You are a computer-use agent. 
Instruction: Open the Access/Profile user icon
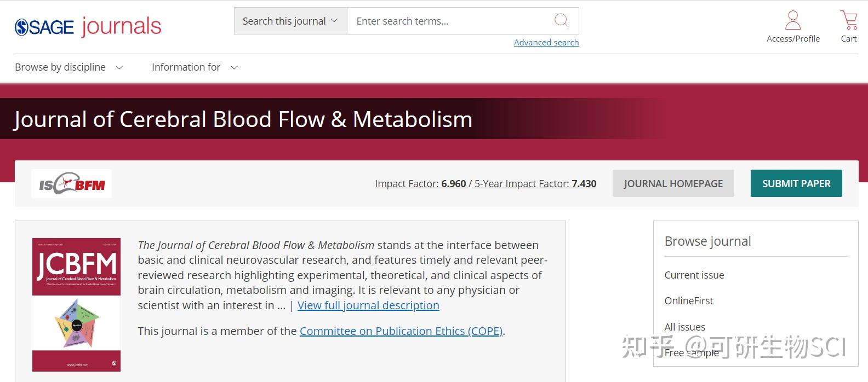point(793,21)
